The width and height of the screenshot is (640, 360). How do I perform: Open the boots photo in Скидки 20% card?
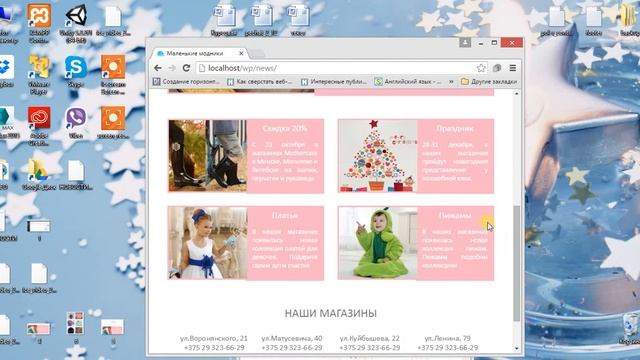[x=207, y=156]
